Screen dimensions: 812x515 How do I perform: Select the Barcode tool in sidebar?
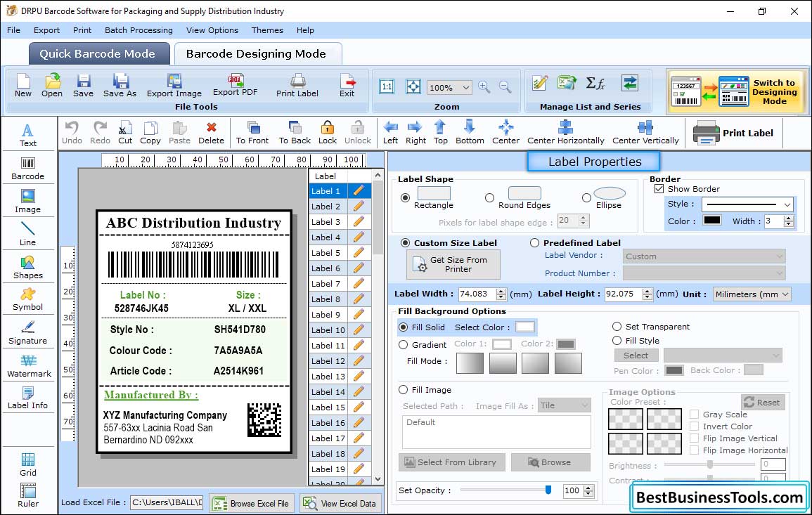tap(28, 168)
